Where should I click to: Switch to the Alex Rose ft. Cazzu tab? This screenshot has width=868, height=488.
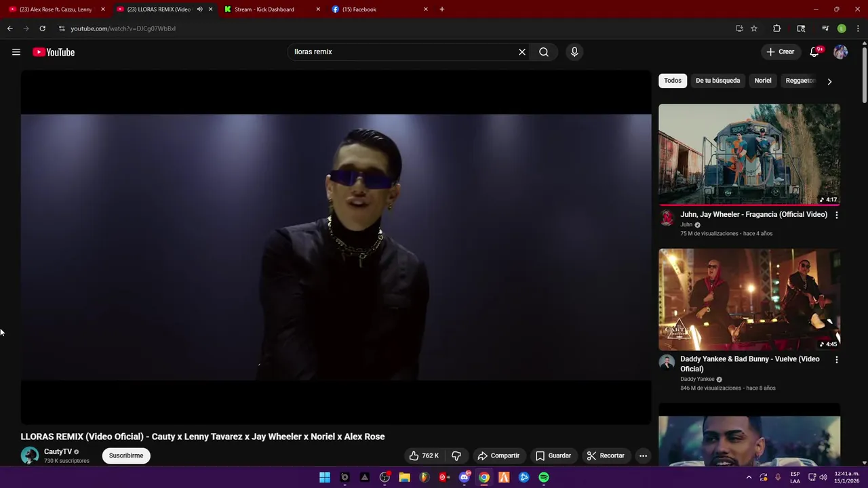[x=57, y=9]
